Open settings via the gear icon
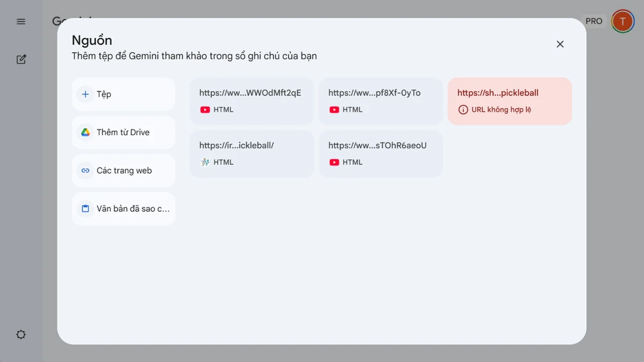Viewport: 644px width, 362px height. (21, 335)
